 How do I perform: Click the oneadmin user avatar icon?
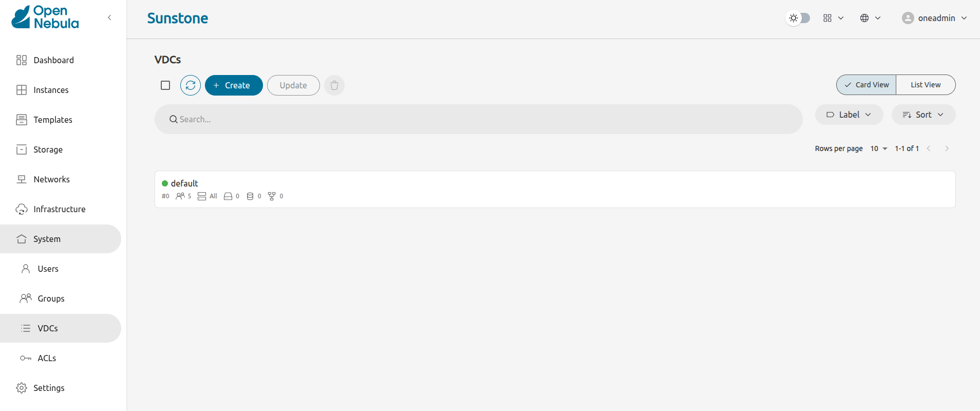908,18
